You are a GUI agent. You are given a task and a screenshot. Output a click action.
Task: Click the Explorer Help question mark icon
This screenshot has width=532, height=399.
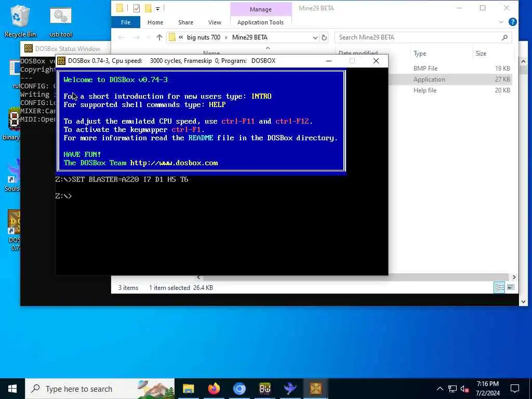pyautogui.click(x=512, y=22)
